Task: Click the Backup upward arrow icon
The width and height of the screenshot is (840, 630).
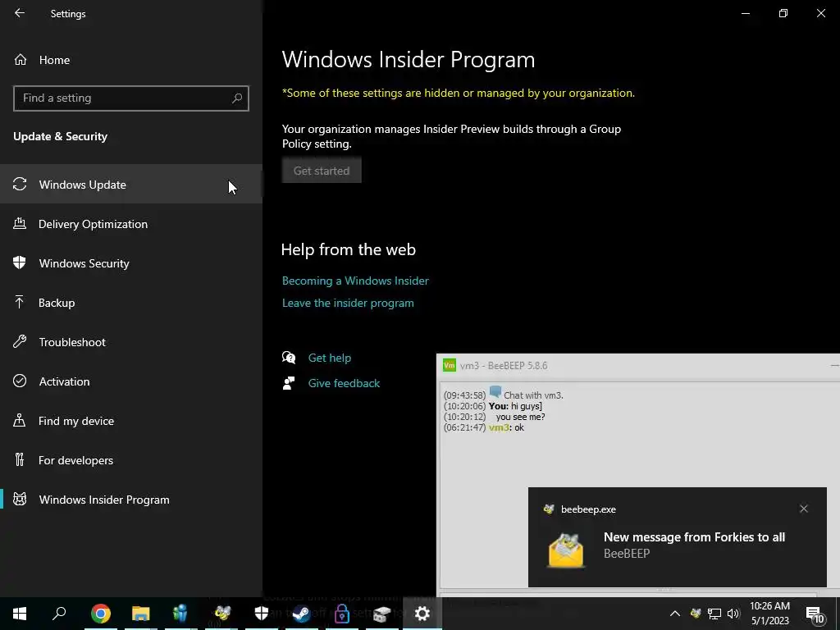Action: [x=20, y=302]
